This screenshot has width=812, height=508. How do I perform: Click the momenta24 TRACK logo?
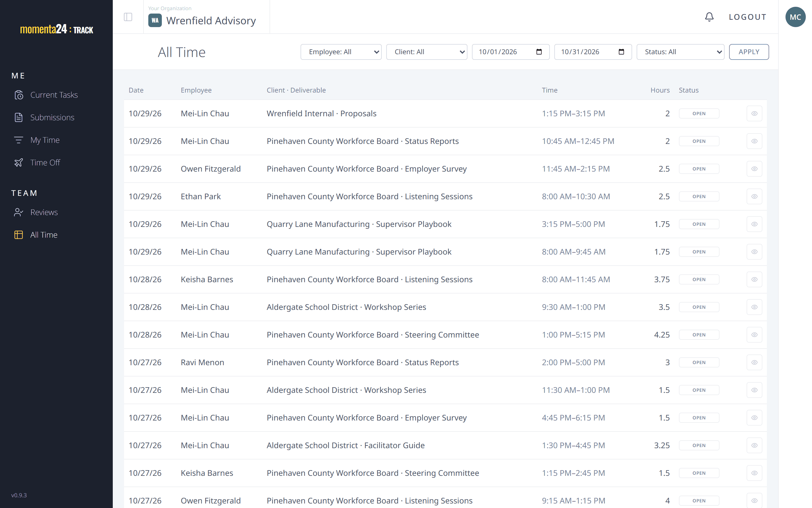(56, 29)
